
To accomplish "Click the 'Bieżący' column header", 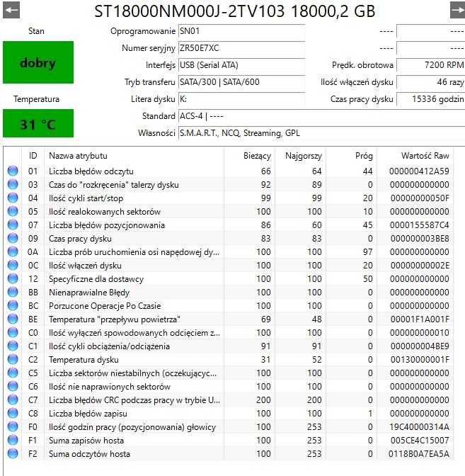I will coord(250,156).
